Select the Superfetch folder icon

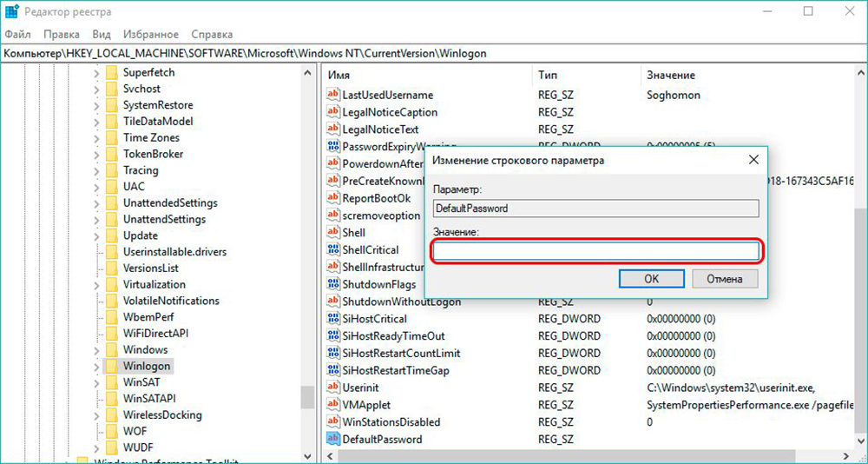coord(111,72)
